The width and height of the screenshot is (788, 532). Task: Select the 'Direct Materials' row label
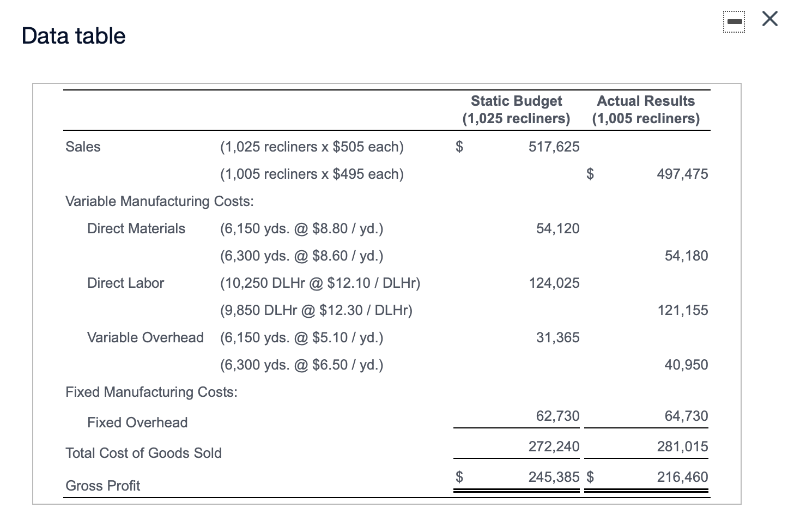[x=136, y=228]
